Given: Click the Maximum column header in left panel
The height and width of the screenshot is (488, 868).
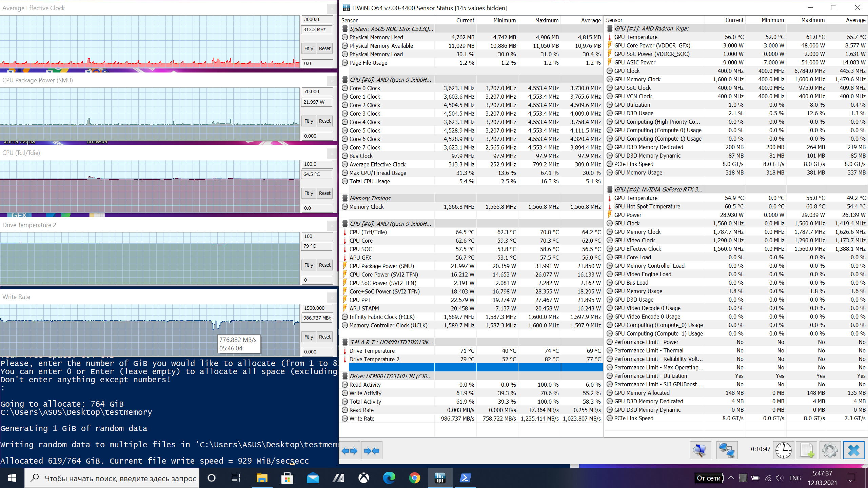Looking at the screenshot, I should pyautogui.click(x=539, y=20).
